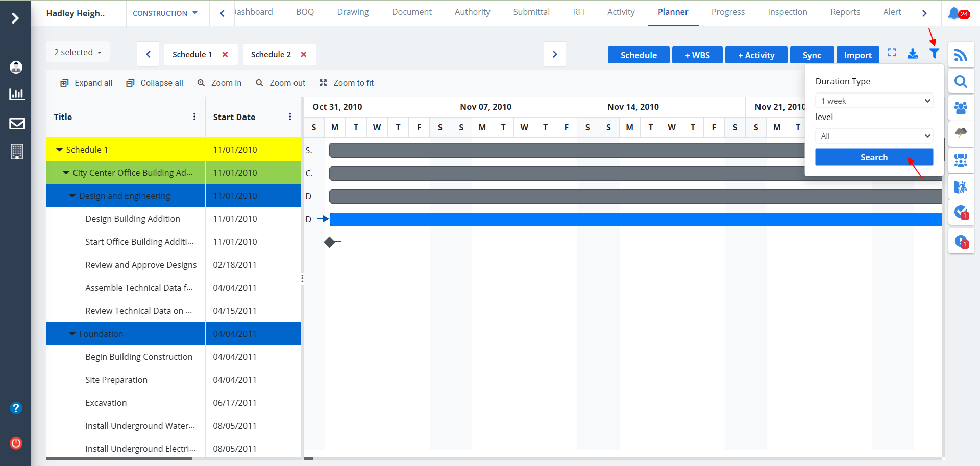980x466 pixels.
Task: Click the download schedule icon
Action: [913, 54]
